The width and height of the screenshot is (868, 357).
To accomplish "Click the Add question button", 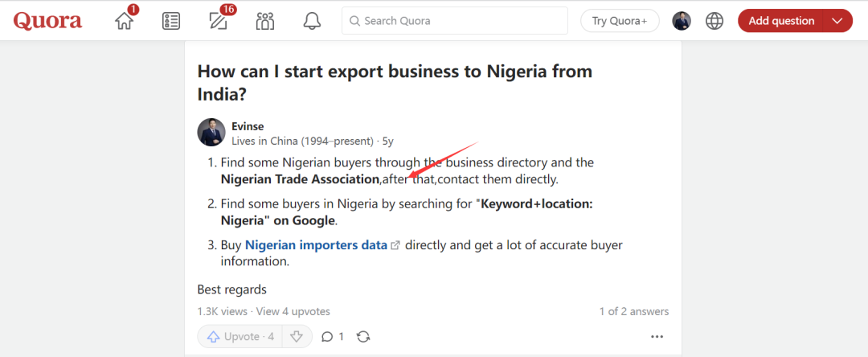I will 781,21.
